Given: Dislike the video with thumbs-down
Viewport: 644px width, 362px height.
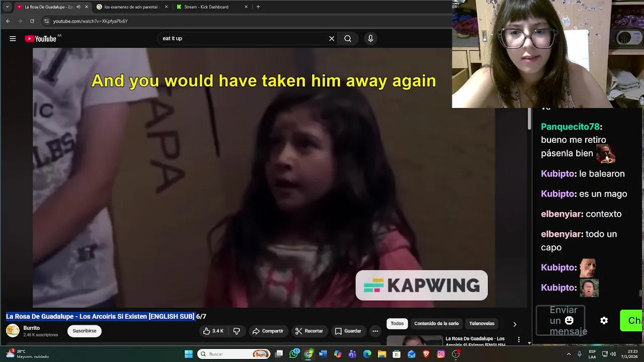Looking at the screenshot, I should tap(236, 331).
